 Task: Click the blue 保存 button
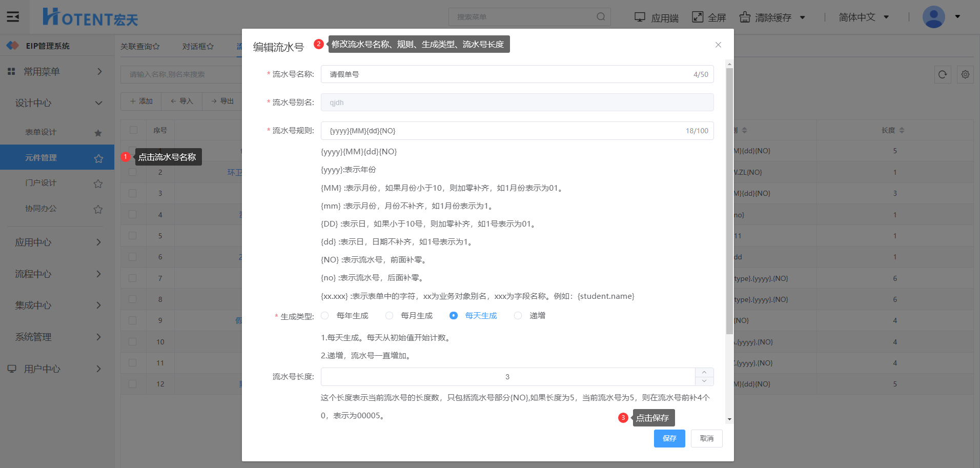[x=669, y=438]
